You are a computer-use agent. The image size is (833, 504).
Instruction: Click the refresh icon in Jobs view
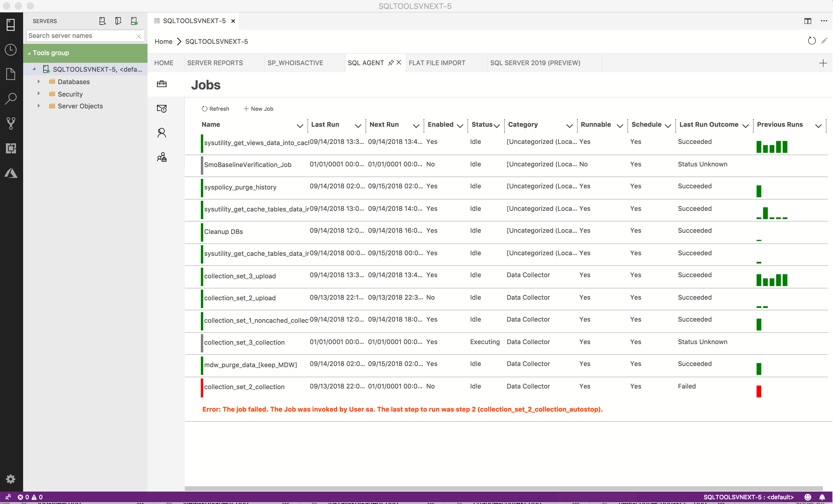(x=204, y=108)
